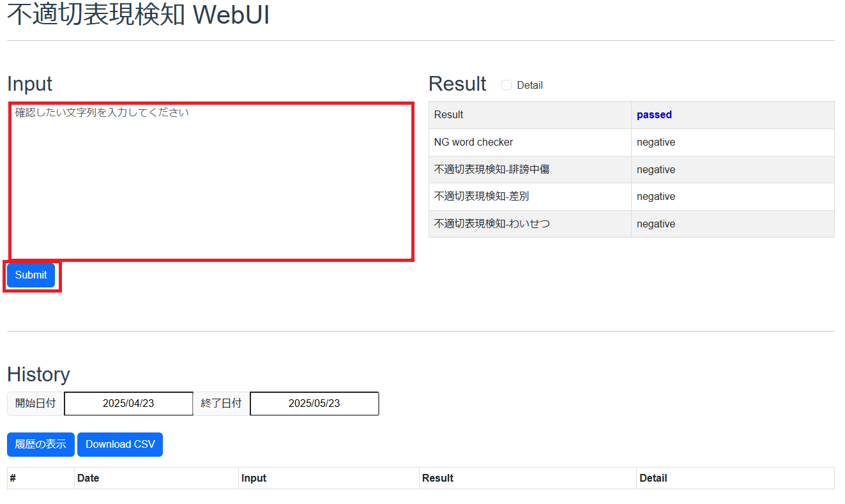The height and width of the screenshot is (504, 845).
Task: Click the blue 'passed' result value
Action: 654,115
